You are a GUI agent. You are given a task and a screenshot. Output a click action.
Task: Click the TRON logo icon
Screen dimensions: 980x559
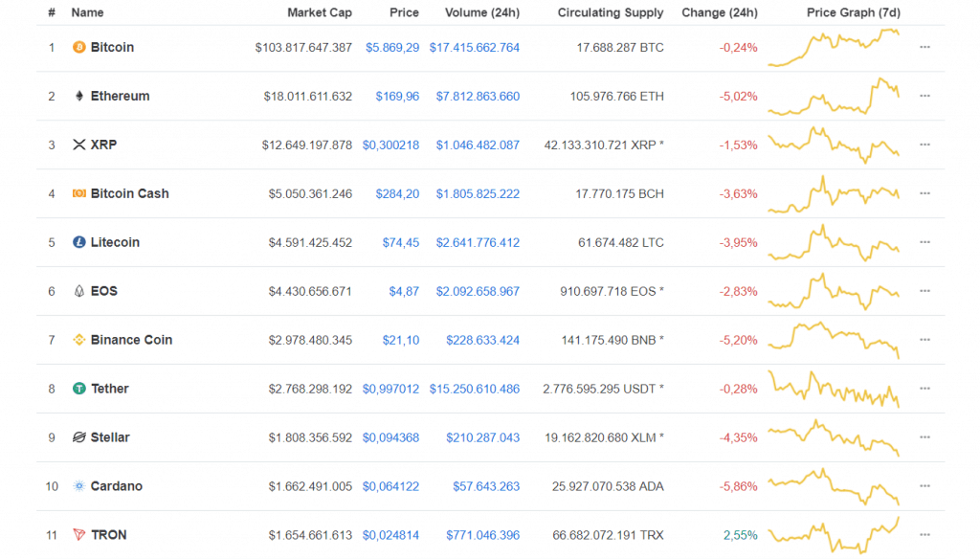coord(78,535)
